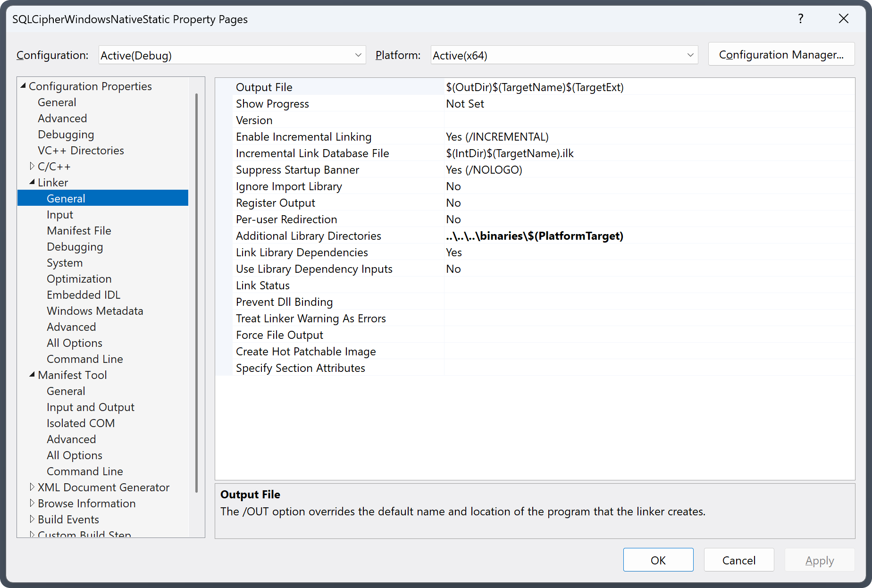Click Suppress Startup Banner value
Image resolution: width=872 pixels, height=588 pixels.
[649, 170]
